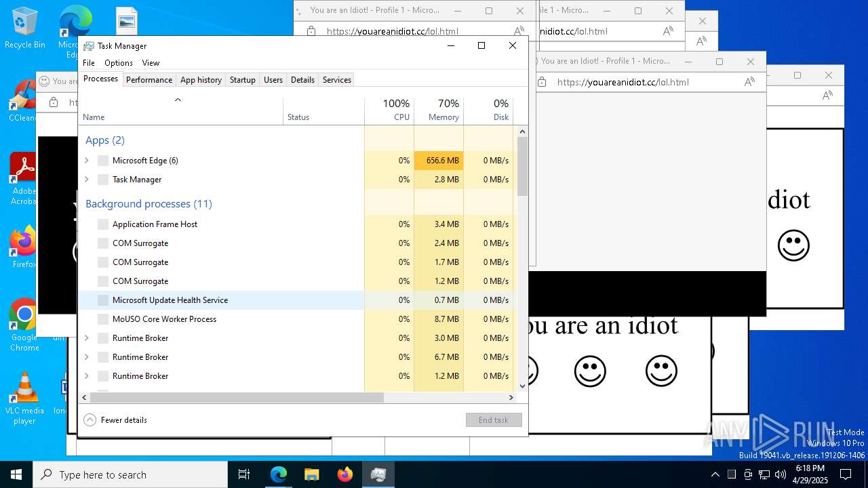Expand the Runtime Broker row using 1.2 MB
Image resolution: width=868 pixels, height=488 pixels.
tap(86, 376)
